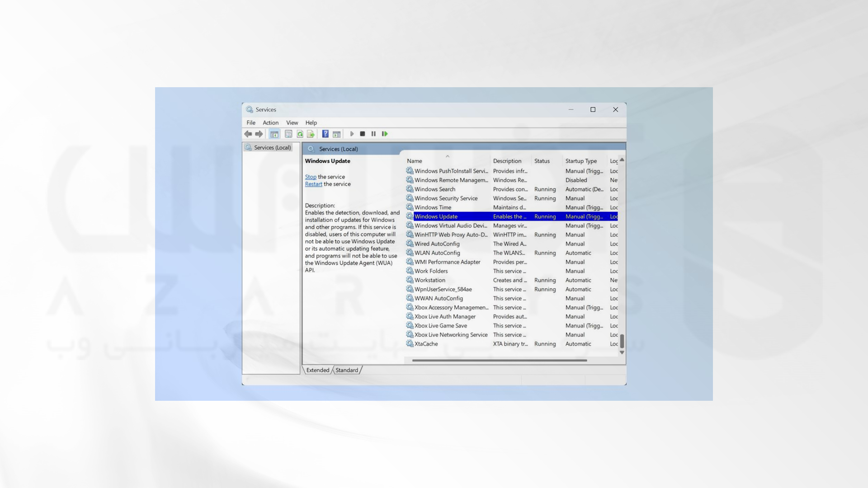Click the start service toolbar icon

pos(352,133)
